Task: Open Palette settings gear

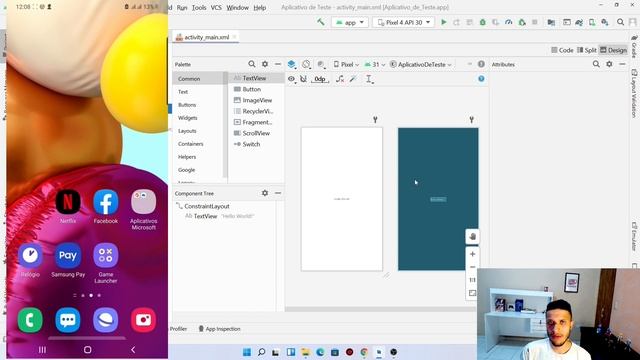Action: pyautogui.click(x=265, y=64)
